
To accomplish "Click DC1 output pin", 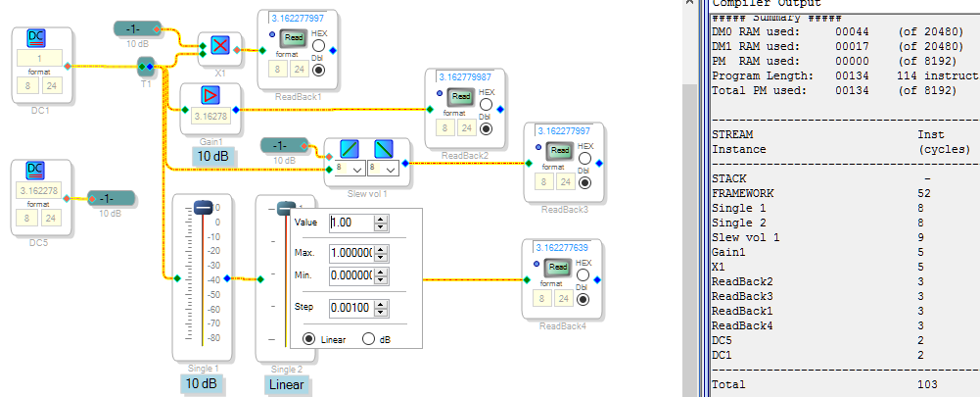I will (x=67, y=65).
